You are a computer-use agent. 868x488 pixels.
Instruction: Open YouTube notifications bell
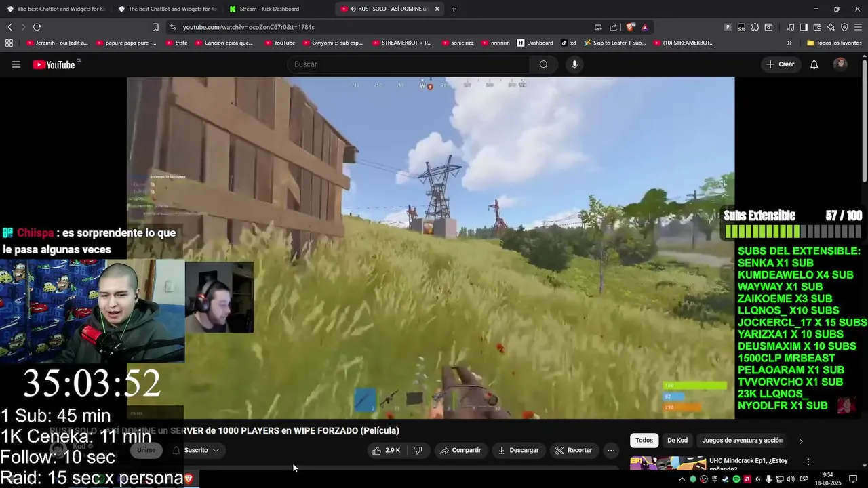[814, 64]
